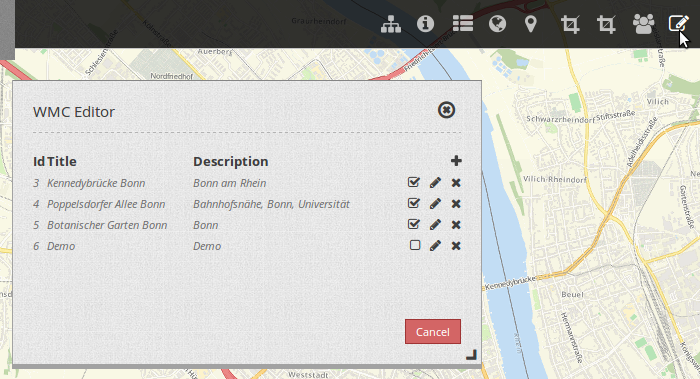
Task: Uncheck the Botanischer Garten Bonn checkbox
Action: 414,224
